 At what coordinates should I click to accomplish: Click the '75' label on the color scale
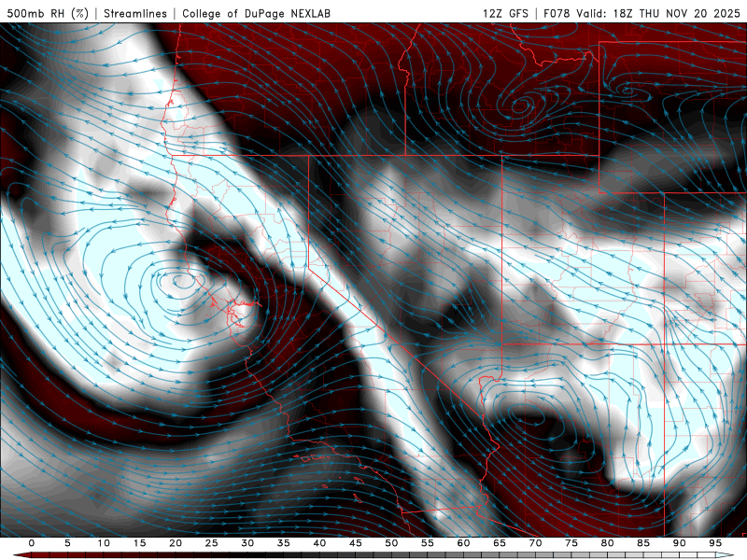571,543
